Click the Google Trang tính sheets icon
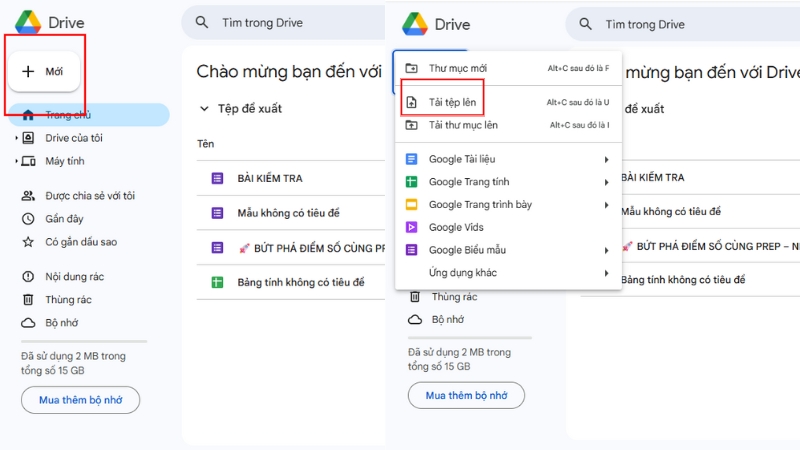This screenshot has width=800, height=450. pos(411,182)
